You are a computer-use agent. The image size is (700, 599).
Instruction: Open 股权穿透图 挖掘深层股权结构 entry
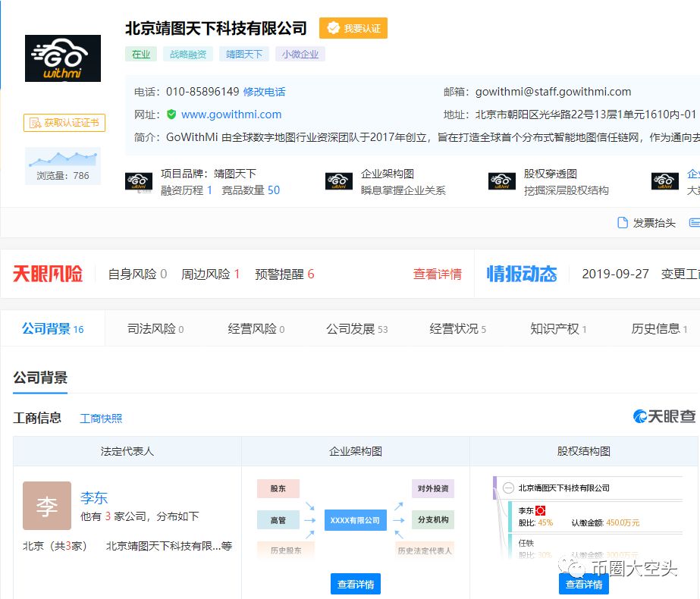click(x=566, y=182)
